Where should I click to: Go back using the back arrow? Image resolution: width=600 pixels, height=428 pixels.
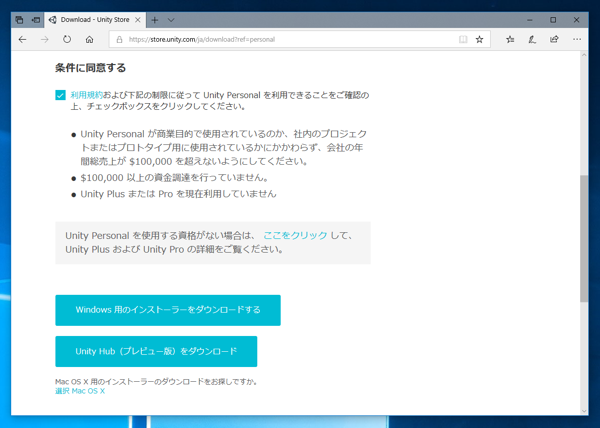pyautogui.click(x=23, y=39)
